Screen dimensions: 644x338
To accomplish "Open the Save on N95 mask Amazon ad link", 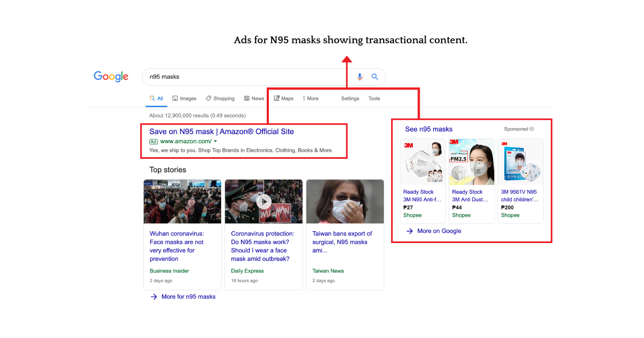I will point(222,131).
